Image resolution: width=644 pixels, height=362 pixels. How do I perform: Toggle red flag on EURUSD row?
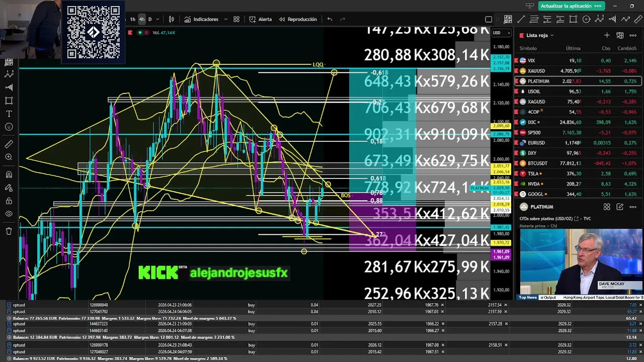pos(516,143)
